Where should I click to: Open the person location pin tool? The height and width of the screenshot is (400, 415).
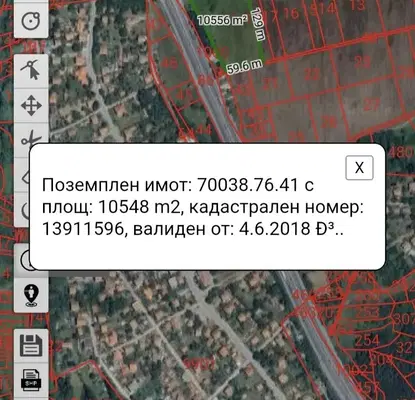tap(31, 295)
